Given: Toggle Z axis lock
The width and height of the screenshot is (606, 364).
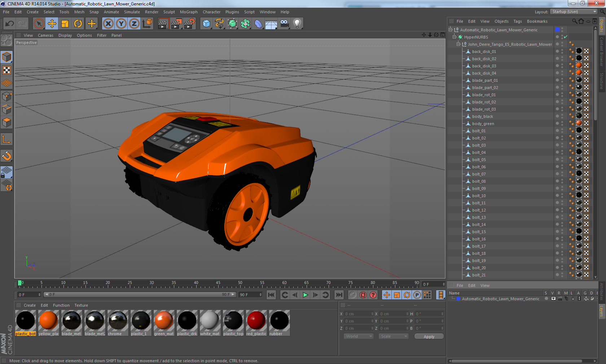Looking at the screenshot, I should (x=134, y=24).
